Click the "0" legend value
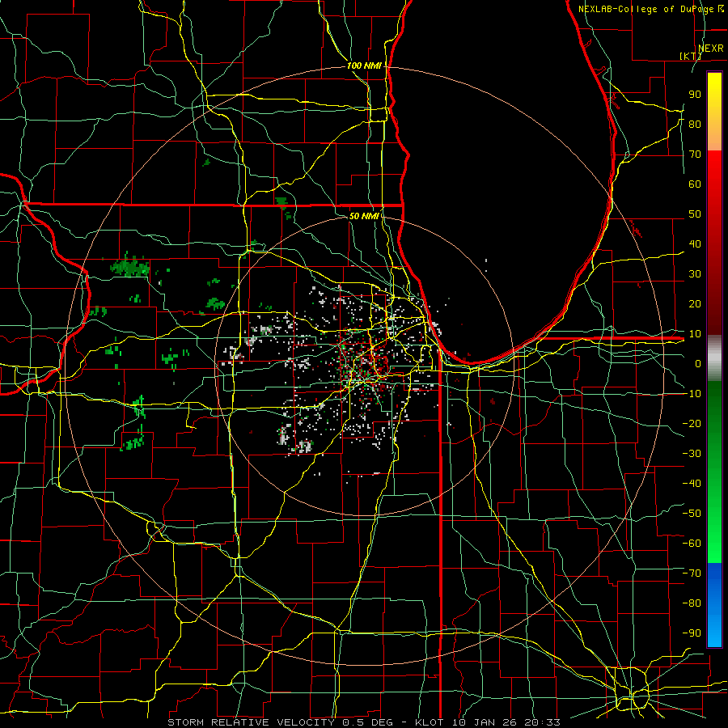 [698, 364]
